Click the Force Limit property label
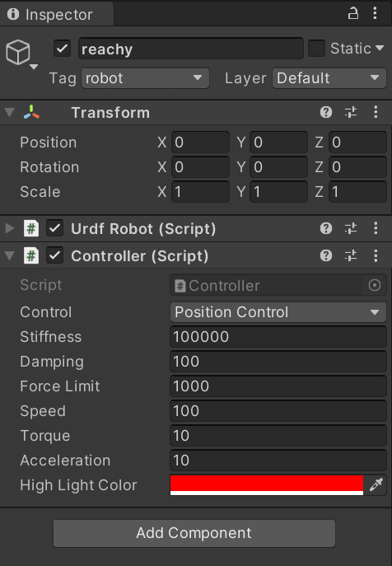This screenshot has height=566, width=392. tap(60, 386)
